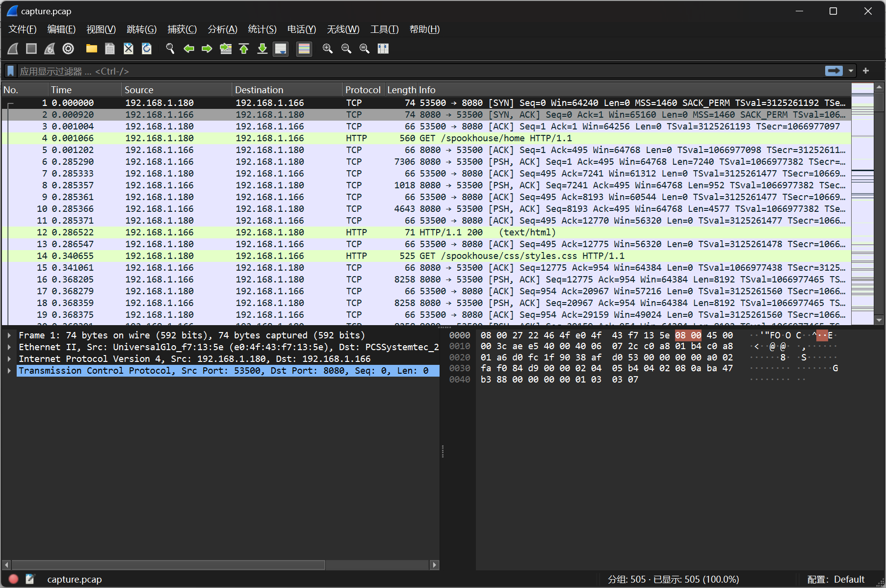886x588 pixels.
Task: Click packet list scroll up arrow
Action: click(x=879, y=87)
